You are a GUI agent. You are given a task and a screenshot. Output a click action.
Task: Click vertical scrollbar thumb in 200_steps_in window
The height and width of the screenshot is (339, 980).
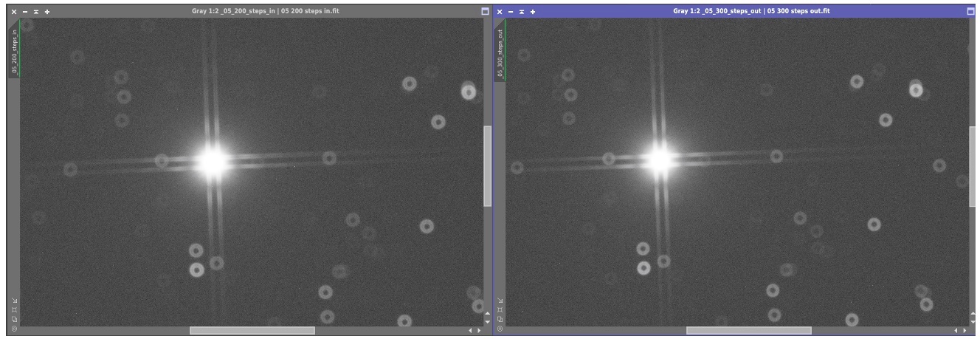click(x=487, y=166)
